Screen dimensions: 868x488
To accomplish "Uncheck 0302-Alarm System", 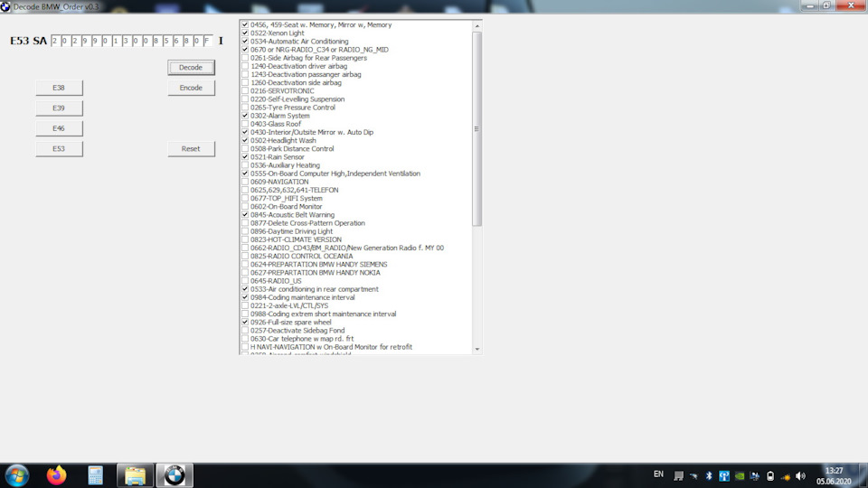I will click(x=245, y=116).
